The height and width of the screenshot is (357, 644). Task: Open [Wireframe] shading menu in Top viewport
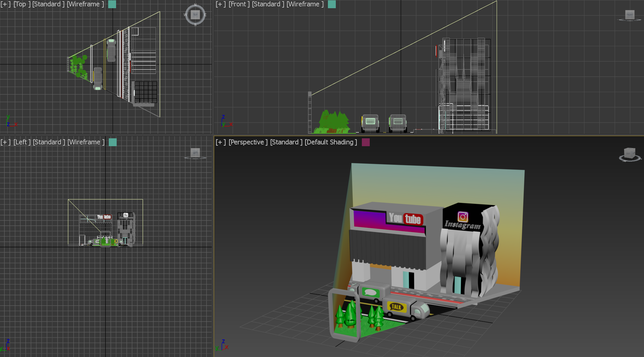coord(85,4)
